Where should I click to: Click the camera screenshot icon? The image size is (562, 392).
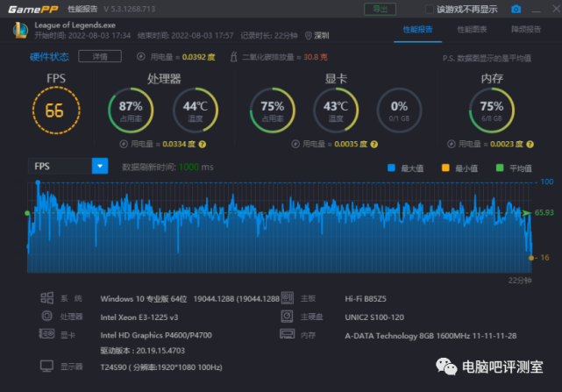(516, 9)
